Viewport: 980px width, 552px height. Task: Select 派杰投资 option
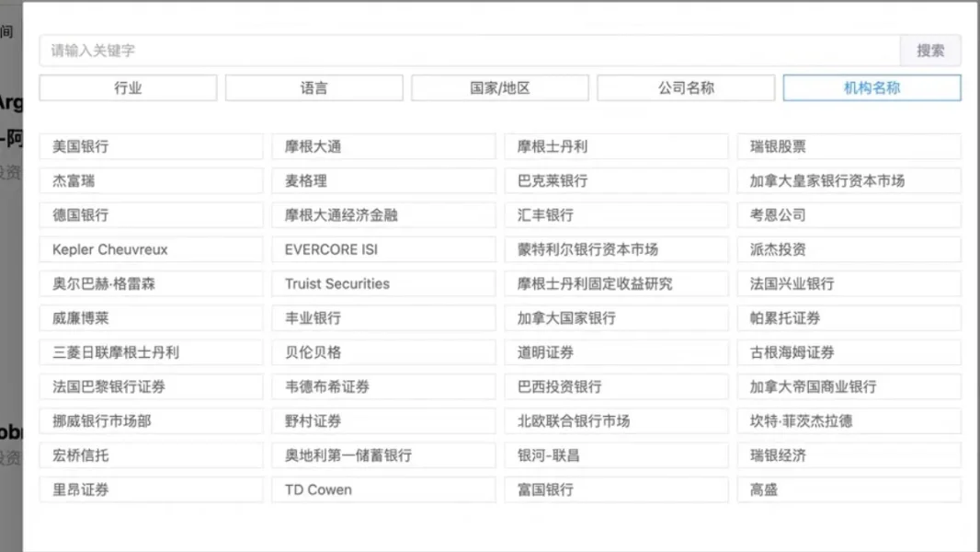pyautogui.click(x=849, y=250)
